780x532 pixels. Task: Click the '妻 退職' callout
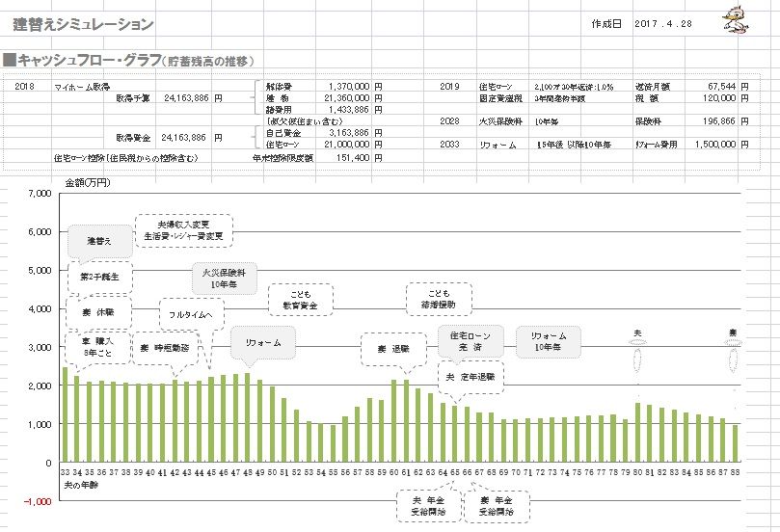tap(393, 349)
